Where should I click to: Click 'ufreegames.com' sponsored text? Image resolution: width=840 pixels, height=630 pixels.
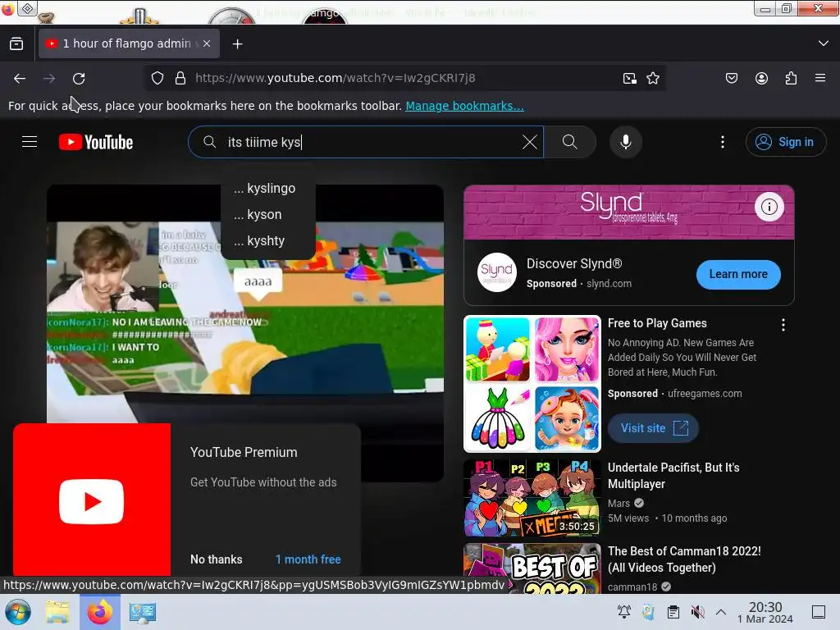[x=705, y=393]
